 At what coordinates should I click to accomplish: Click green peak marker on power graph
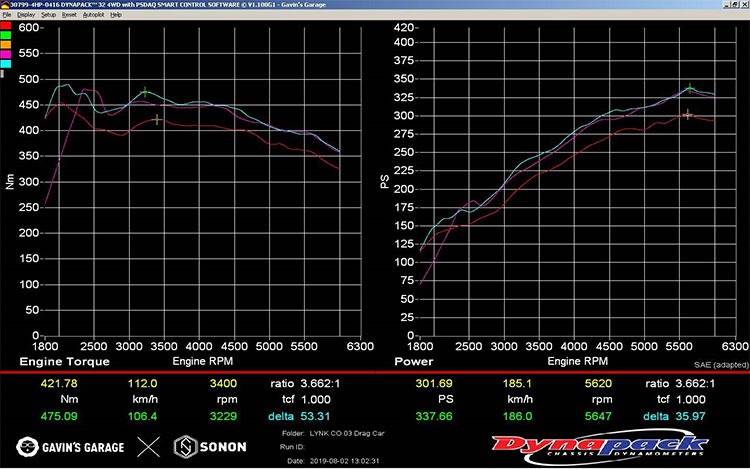(690, 89)
